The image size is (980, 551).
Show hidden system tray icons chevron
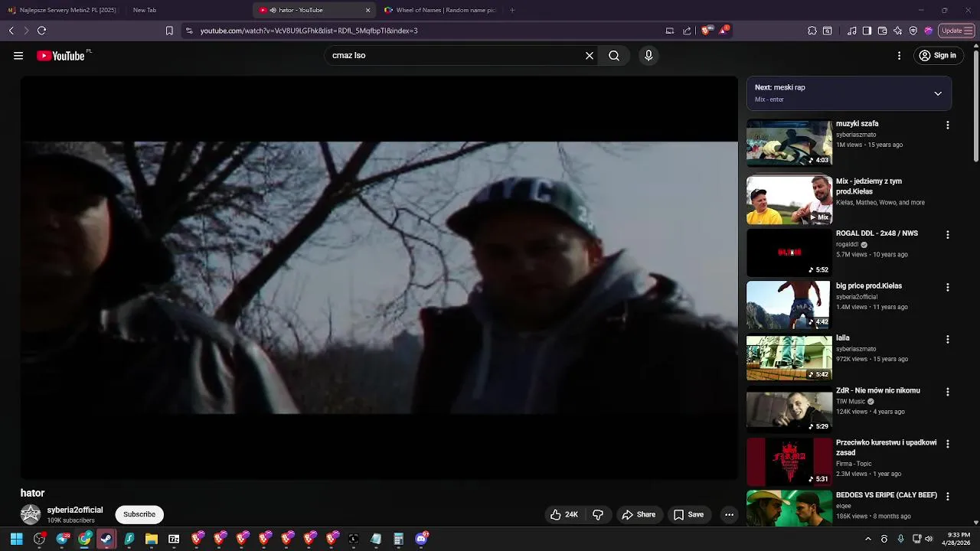867,539
